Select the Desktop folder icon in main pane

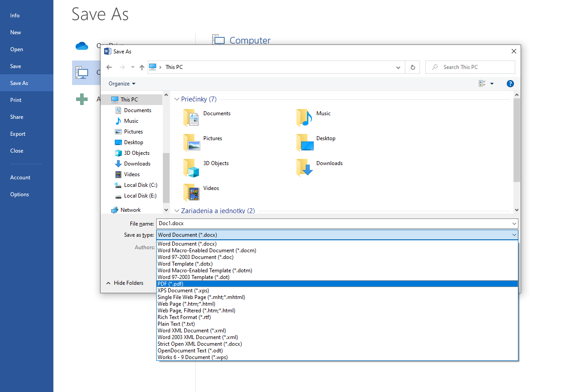(304, 142)
